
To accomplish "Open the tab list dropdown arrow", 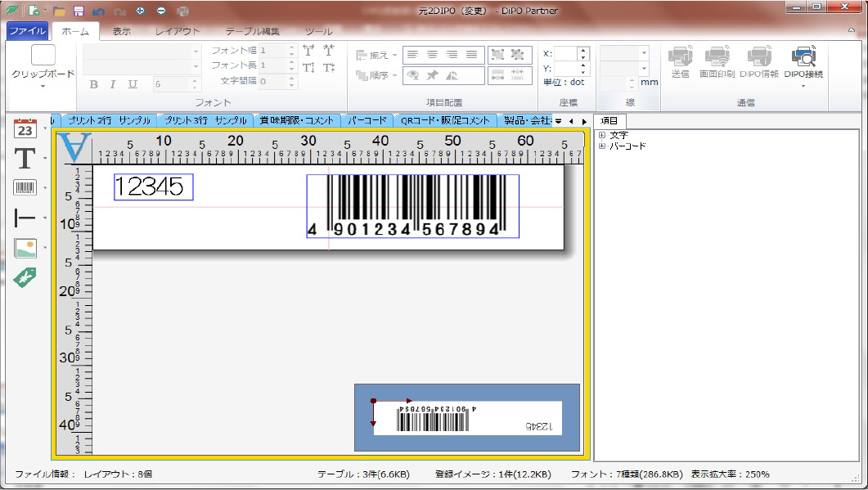I will pos(559,121).
